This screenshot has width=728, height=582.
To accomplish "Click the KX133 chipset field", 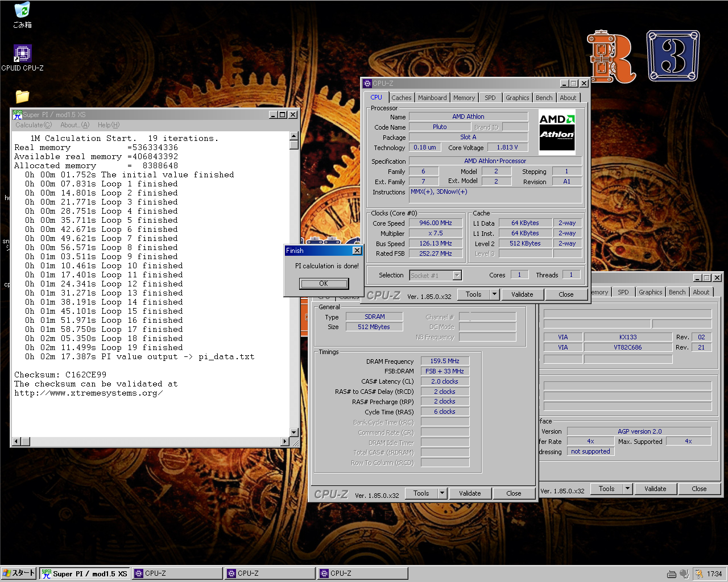I will click(628, 337).
